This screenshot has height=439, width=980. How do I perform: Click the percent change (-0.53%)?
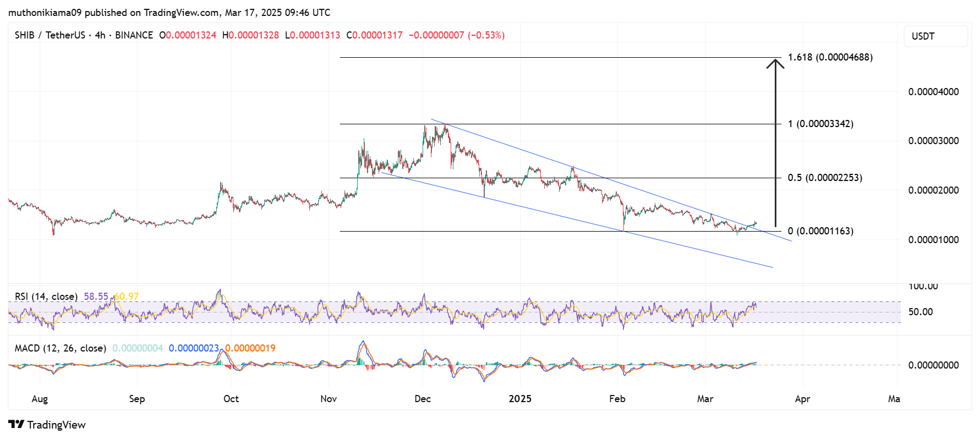tap(486, 35)
